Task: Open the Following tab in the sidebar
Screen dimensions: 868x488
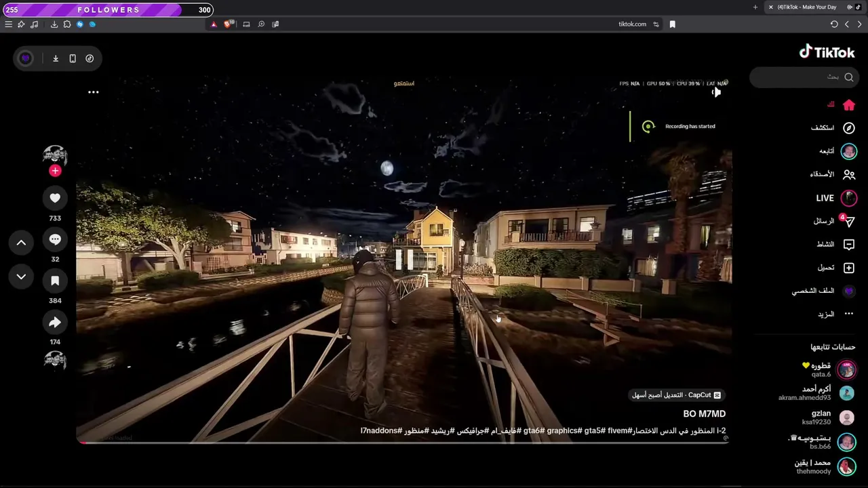Action: coord(837,151)
